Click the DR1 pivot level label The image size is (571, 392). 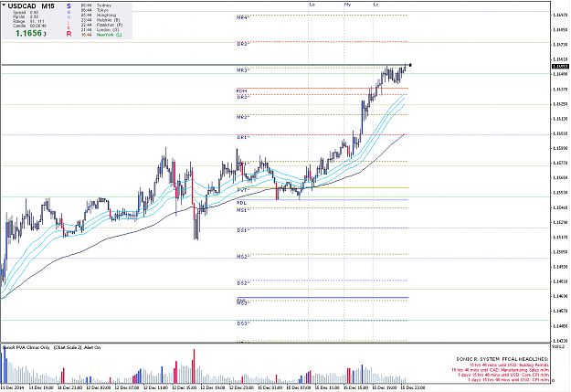click(x=243, y=137)
